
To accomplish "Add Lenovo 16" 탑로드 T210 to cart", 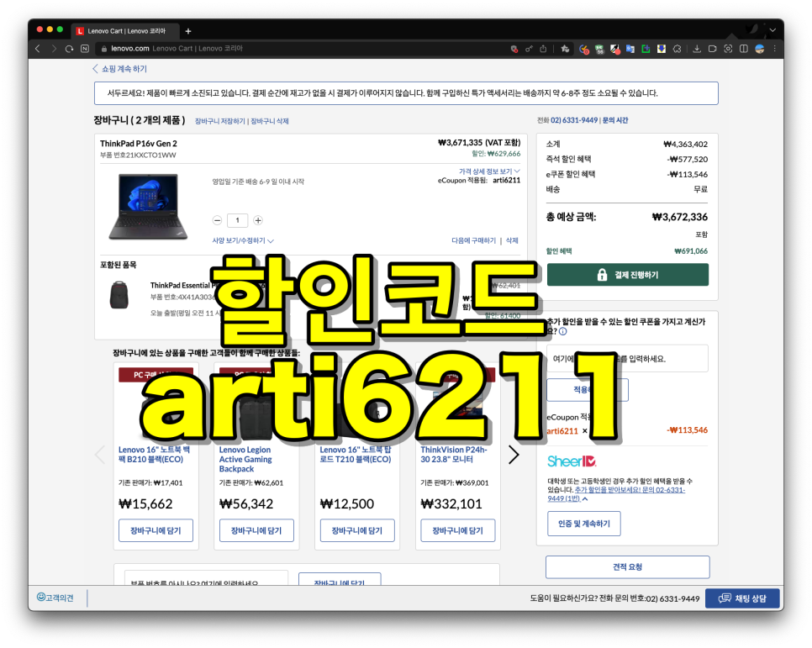I will point(357,530).
